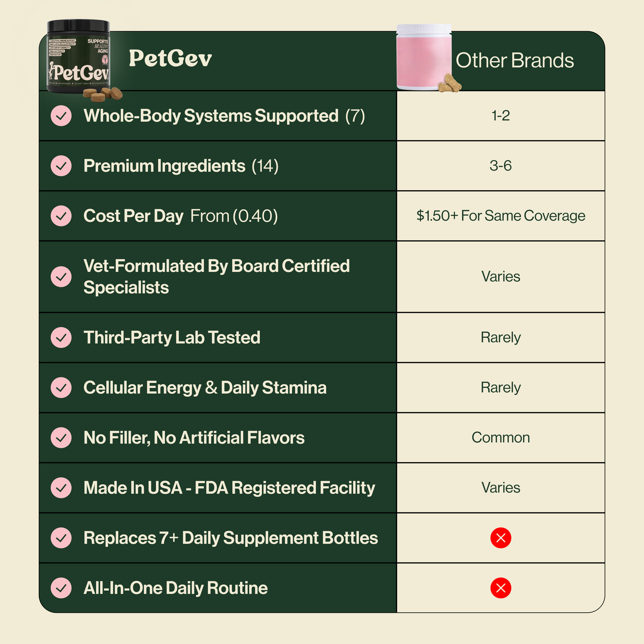This screenshot has height=644, width=644.
Task: Click the 3-6 value for Premium Ingredients
Action: click(500, 166)
